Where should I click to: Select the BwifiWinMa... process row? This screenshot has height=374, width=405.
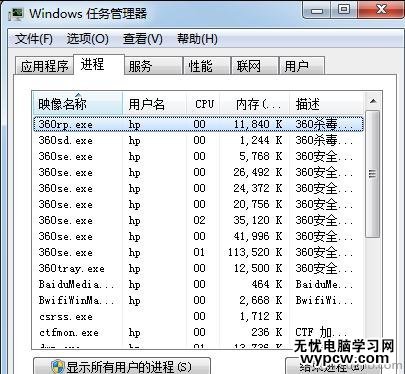coord(199,300)
